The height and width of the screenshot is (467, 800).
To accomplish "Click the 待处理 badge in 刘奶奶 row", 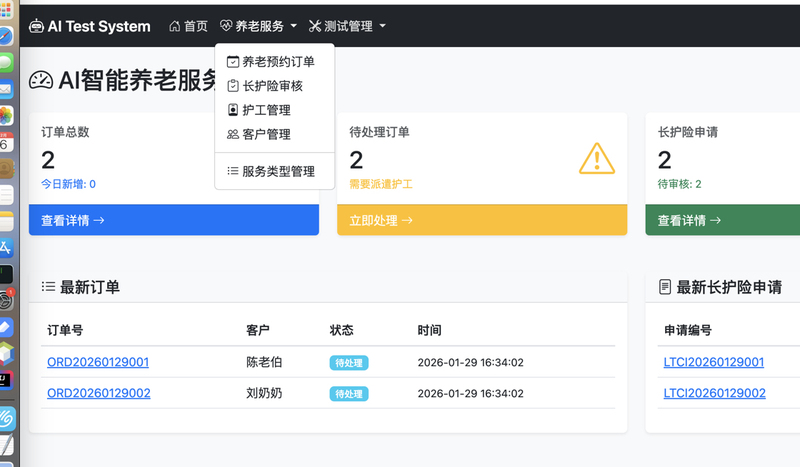I will coord(349,394).
